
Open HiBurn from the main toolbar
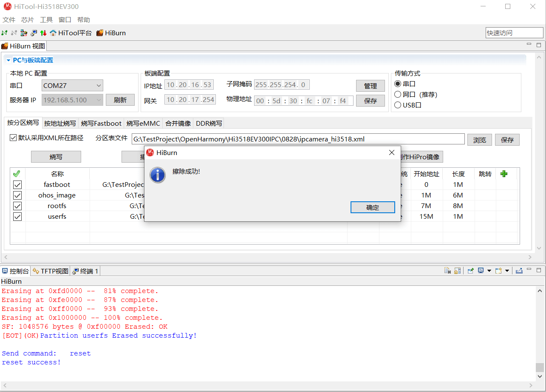coord(111,33)
